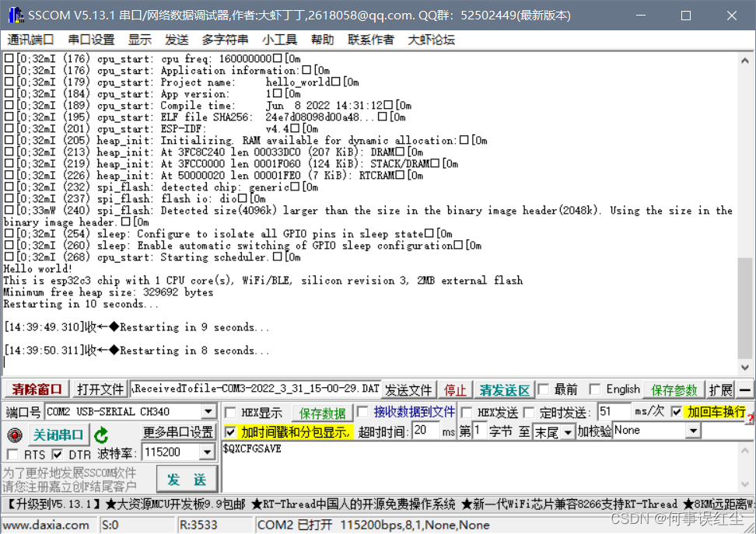This screenshot has height=534, width=756.
Task: Expand the COM2 USB-SERIAL CH340 port dropdown
Action: coord(208,412)
